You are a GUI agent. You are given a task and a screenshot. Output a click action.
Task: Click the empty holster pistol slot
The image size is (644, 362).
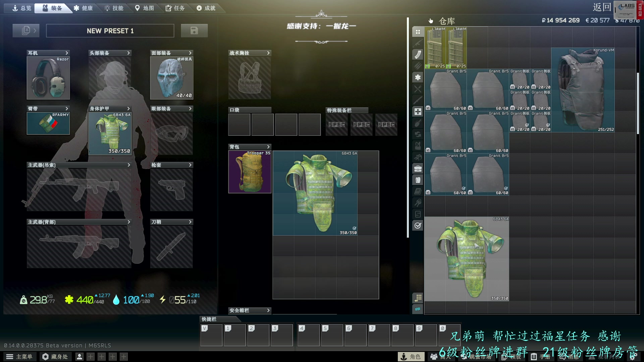pos(172,190)
